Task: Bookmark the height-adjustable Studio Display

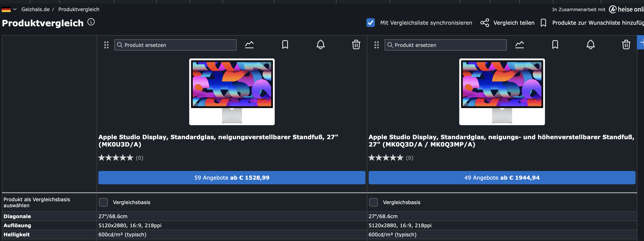Action: click(555, 45)
